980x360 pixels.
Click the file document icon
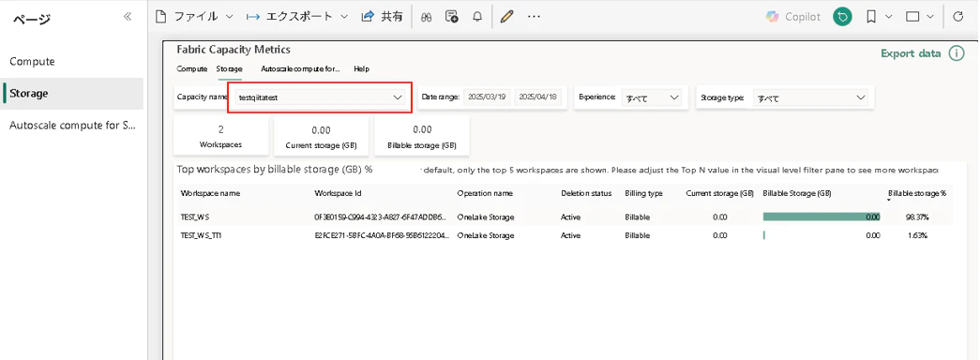[x=160, y=17]
